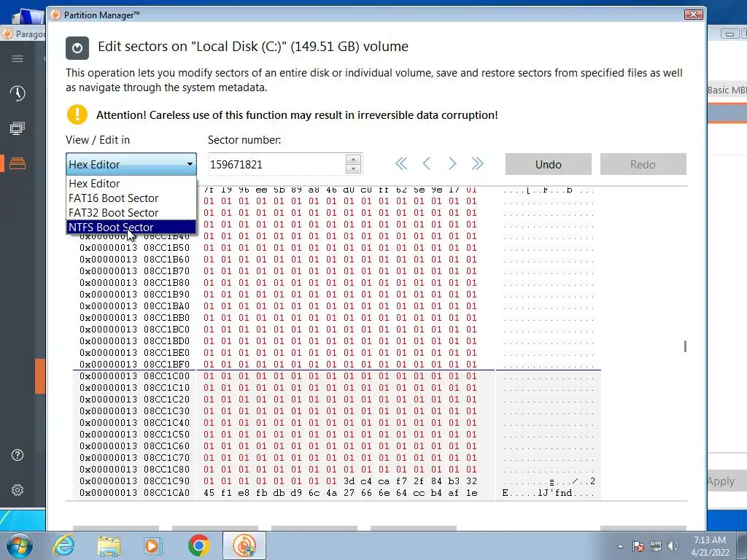Click the network tray icon

(656, 546)
